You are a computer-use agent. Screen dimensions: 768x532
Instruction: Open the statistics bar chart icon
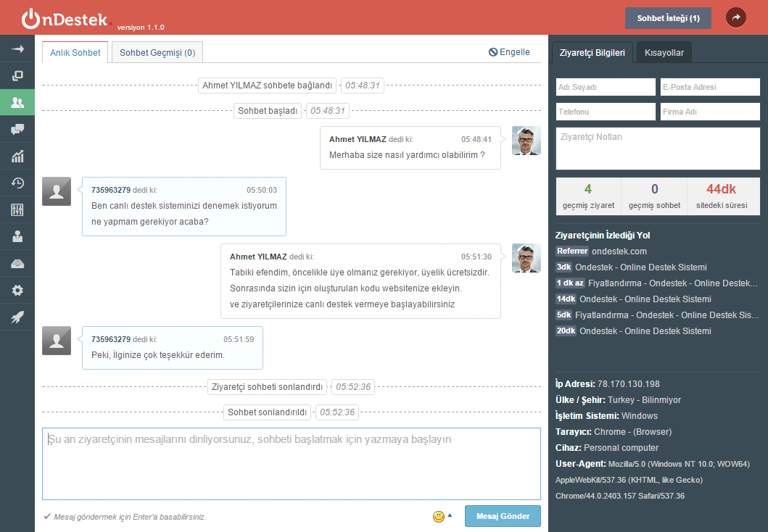coord(17,156)
